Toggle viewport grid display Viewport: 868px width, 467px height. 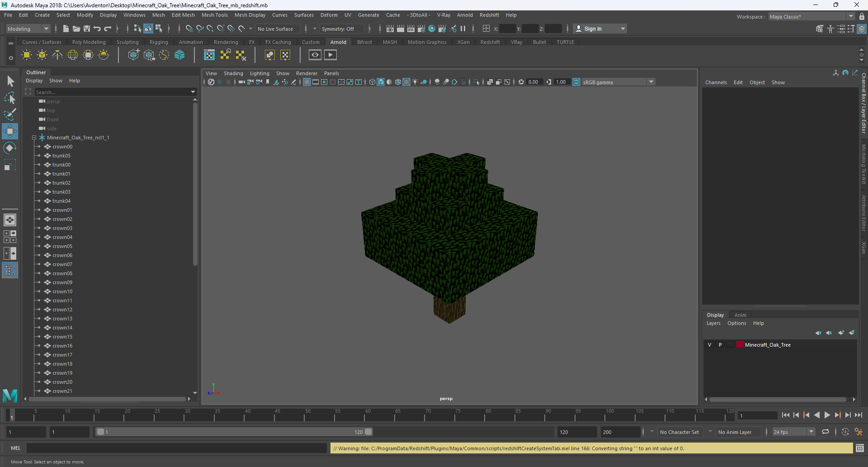307,82
